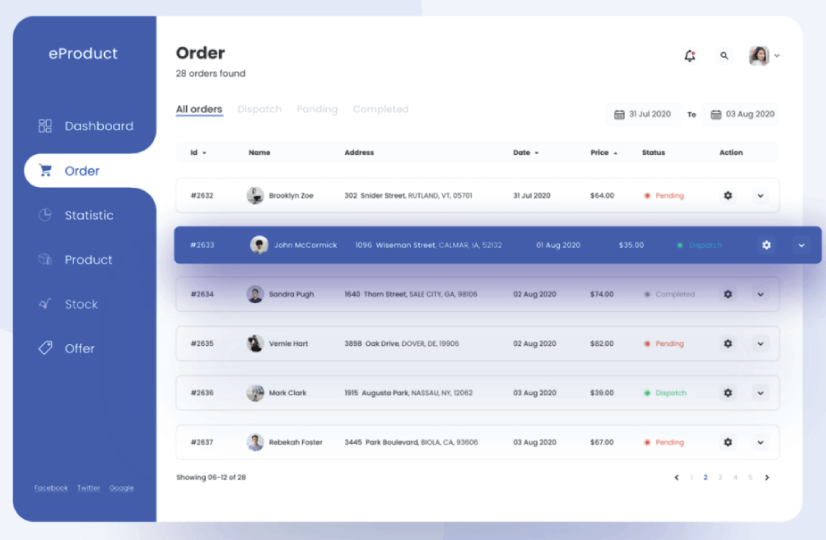The image size is (826, 540).
Task: Go to the next page arrow
Action: [x=767, y=478]
